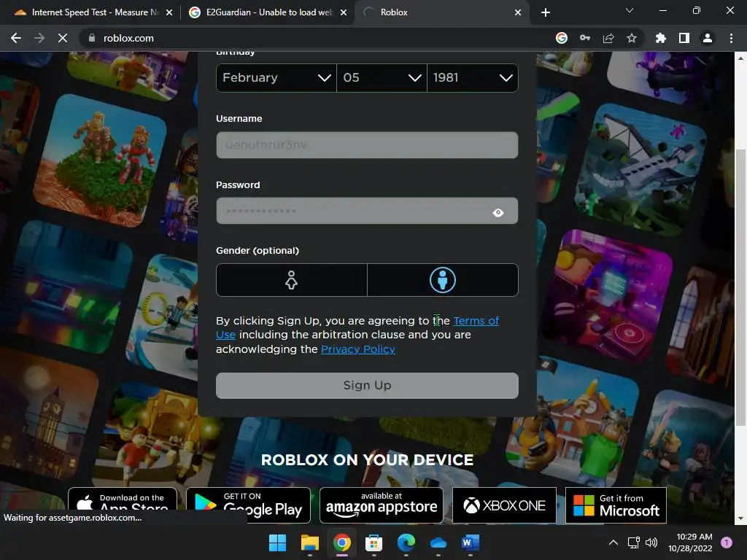The width and height of the screenshot is (747, 560).
Task: Open the Chrome profile menu
Action: click(708, 38)
